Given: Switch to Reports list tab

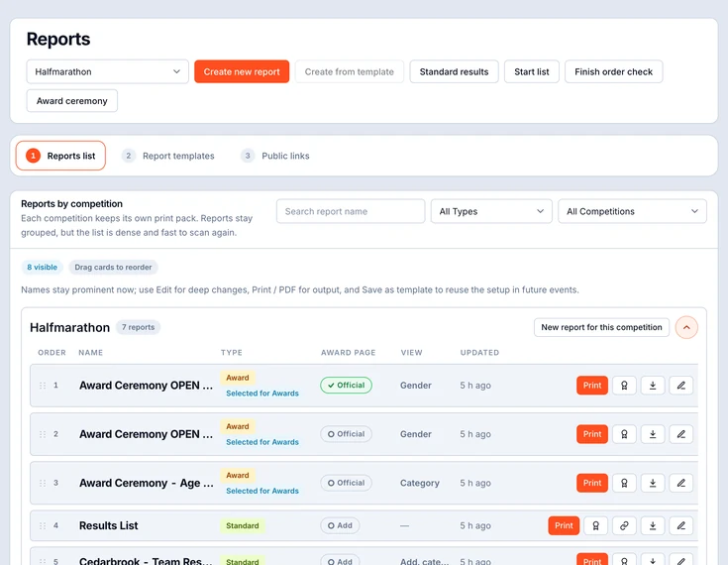Looking at the screenshot, I should pyautogui.click(x=60, y=156).
